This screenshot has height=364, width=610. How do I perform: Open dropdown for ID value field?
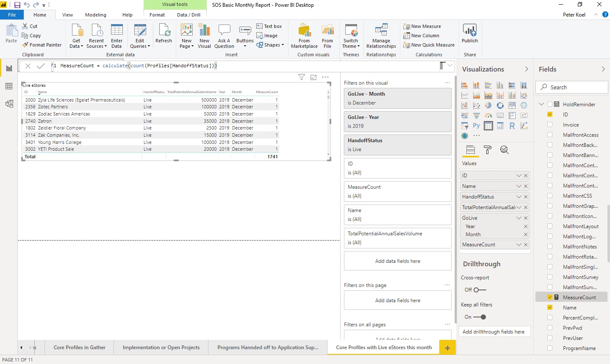click(518, 176)
